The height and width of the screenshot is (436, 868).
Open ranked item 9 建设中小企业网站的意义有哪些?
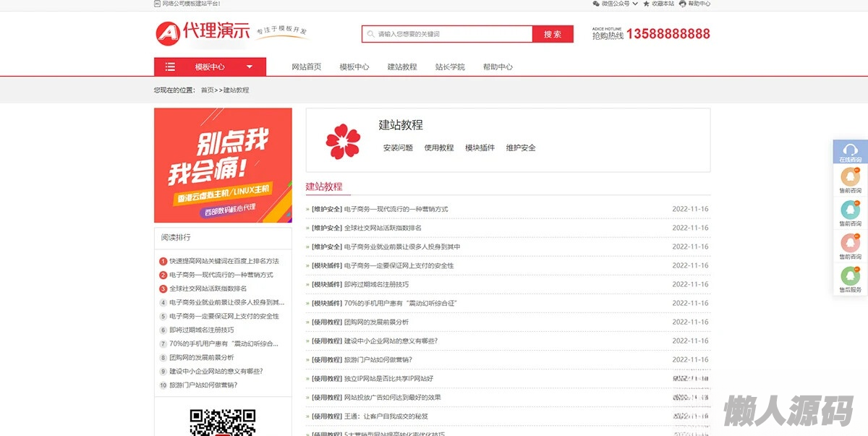(216, 371)
